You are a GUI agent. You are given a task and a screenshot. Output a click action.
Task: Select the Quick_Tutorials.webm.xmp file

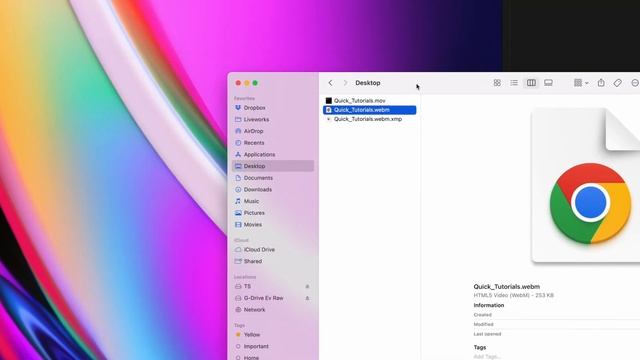pyautogui.click(x=369, y=119)
